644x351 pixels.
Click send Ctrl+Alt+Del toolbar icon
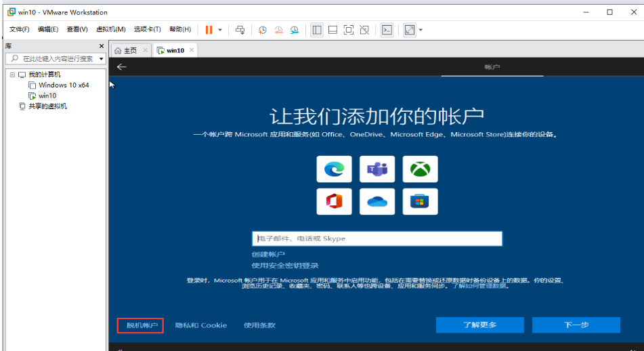point(240,30)
